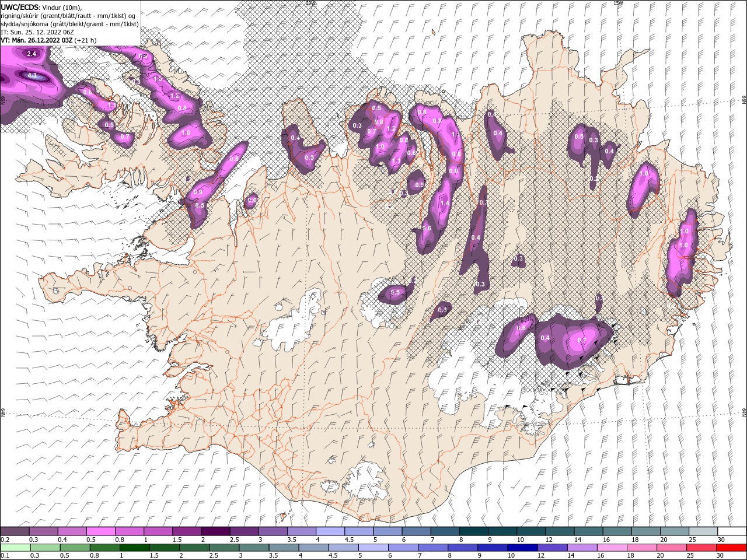
Task: Select the lavender swatch labeled 4 in snow scale
Action: click(330, 531)
